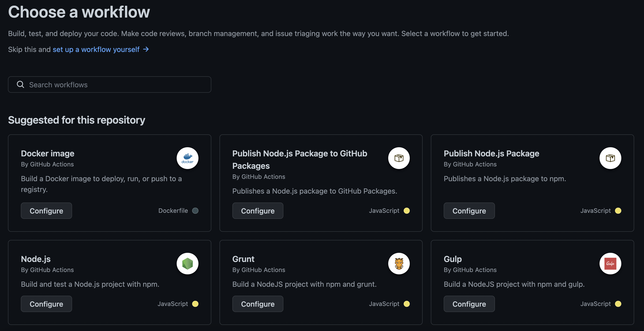Configure Publish Node.js Package to GitHub Packages
644x331 pixels.
coord(257,211)
